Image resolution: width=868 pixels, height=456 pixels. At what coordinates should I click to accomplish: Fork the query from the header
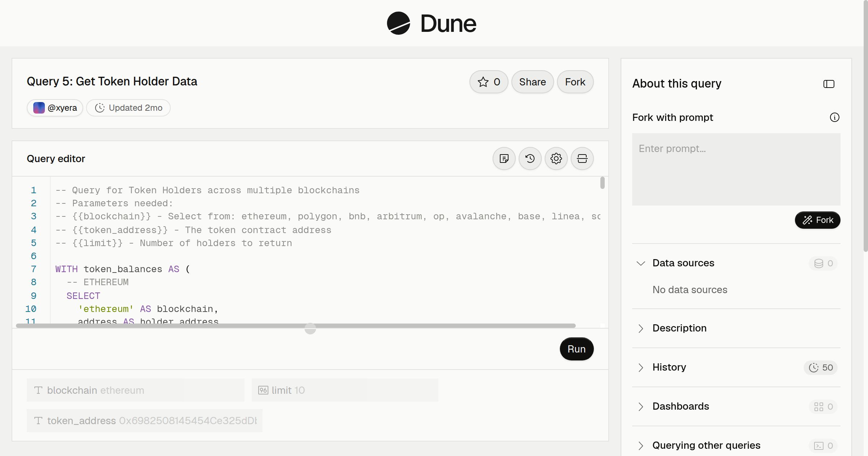[x=575, y=82]
